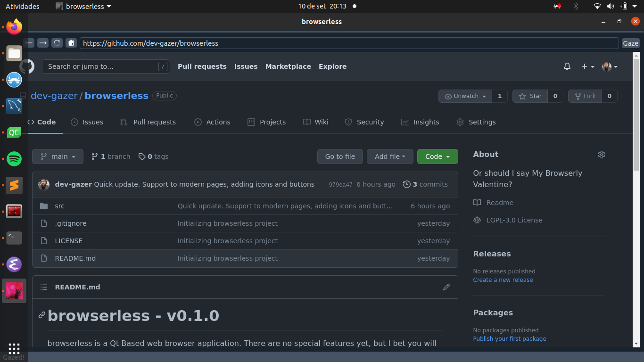Open README table of contents list icon

pyautogui.click(x=44, y=287)
